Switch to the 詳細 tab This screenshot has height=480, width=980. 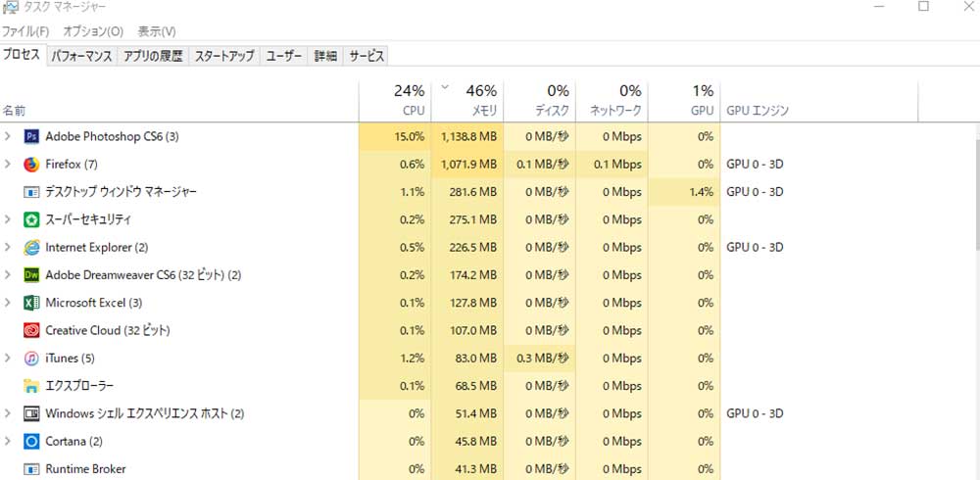325,56
